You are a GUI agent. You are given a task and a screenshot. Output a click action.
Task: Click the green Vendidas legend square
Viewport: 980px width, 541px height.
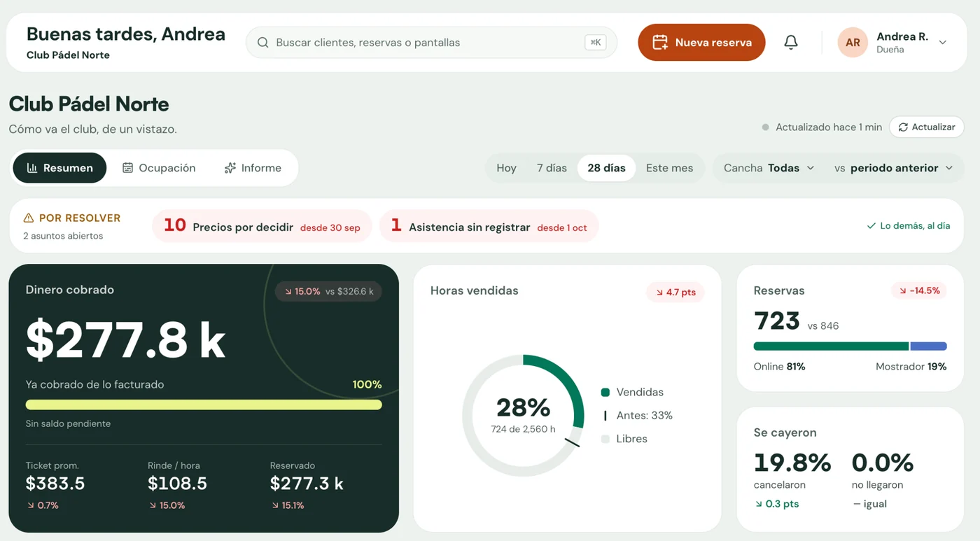point(605,393)
